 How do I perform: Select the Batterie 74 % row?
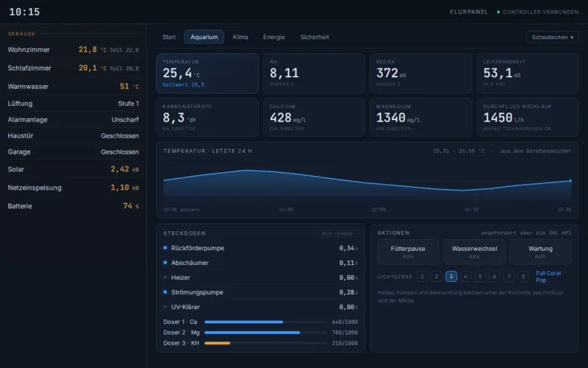[x=73, y=206]
